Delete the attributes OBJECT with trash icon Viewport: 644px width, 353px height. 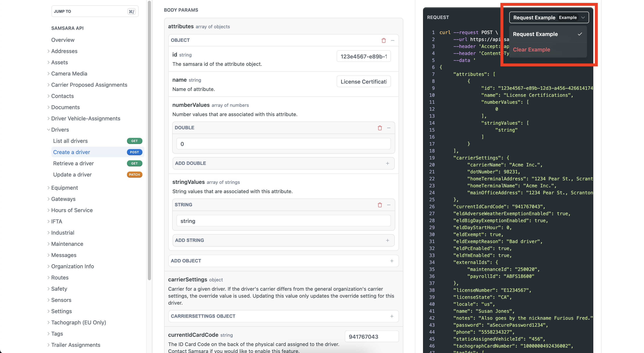[x=384, y=40]
